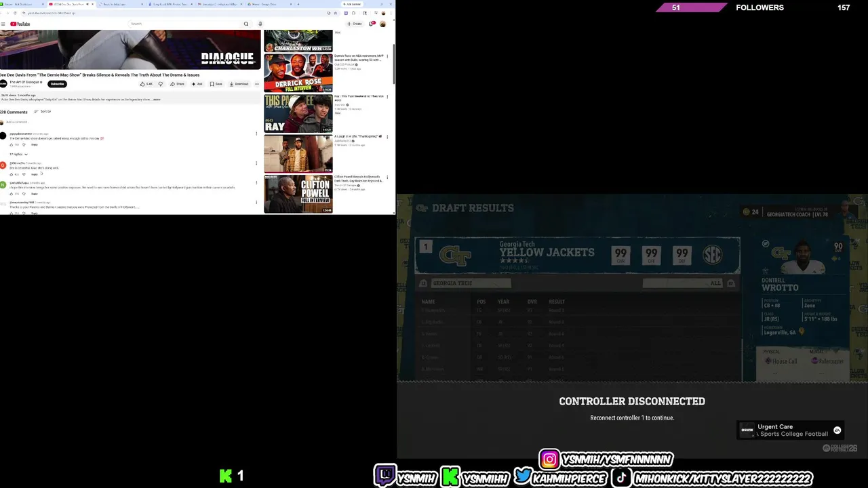Click the Twitch overlay icon
The height and width of the screenshot is (488, 868).
(x=384, y=475)
